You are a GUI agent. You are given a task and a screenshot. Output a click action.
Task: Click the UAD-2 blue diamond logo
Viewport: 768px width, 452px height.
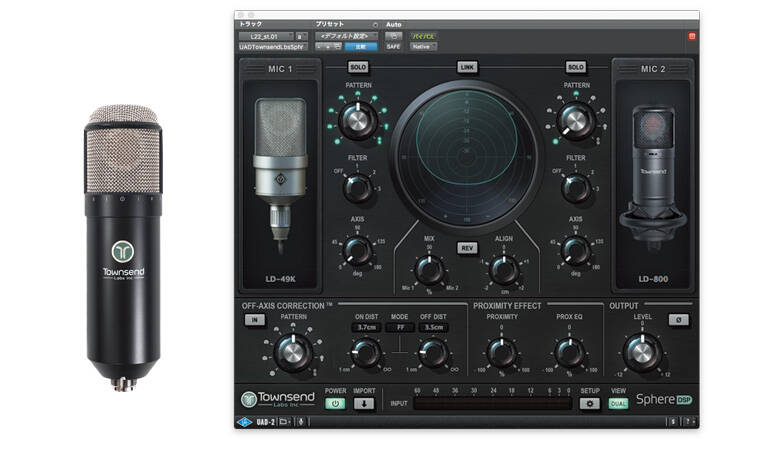click(x=244, y=422)
